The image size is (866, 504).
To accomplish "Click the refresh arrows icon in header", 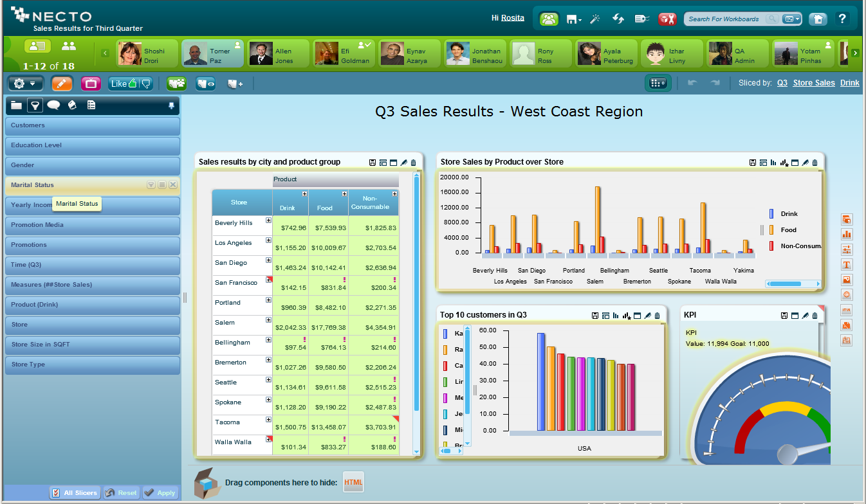I will point(618,19).
